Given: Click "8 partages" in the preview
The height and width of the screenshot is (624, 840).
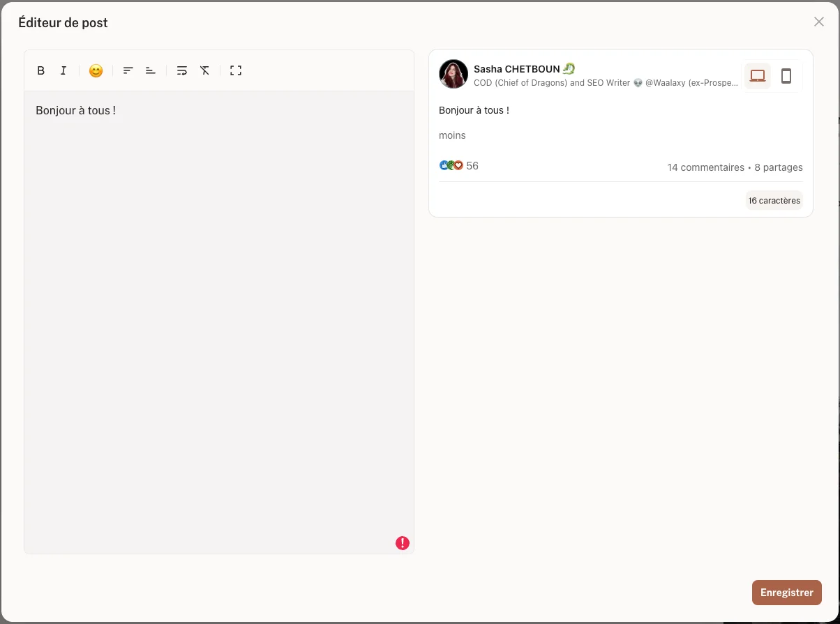Looking at the screenshot, I should pyautogui.click(x=779, y=167).
